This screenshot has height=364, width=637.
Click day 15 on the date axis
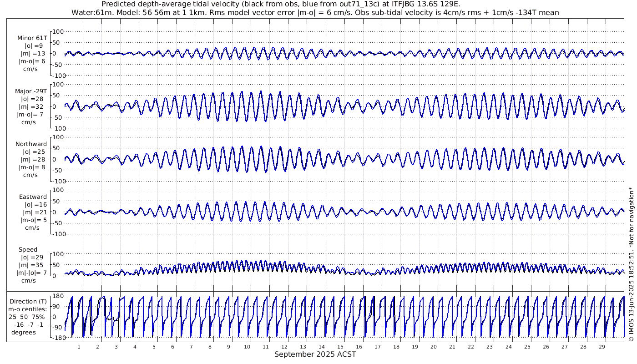(340, 347)
